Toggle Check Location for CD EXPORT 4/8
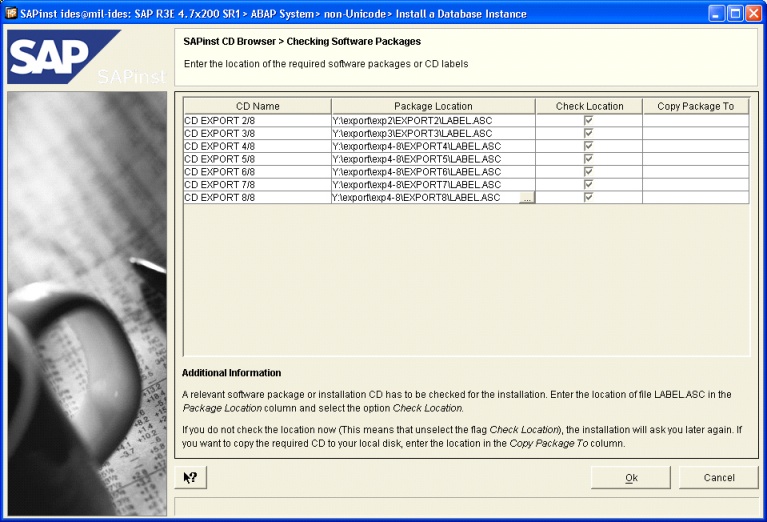 click(589, 146)
